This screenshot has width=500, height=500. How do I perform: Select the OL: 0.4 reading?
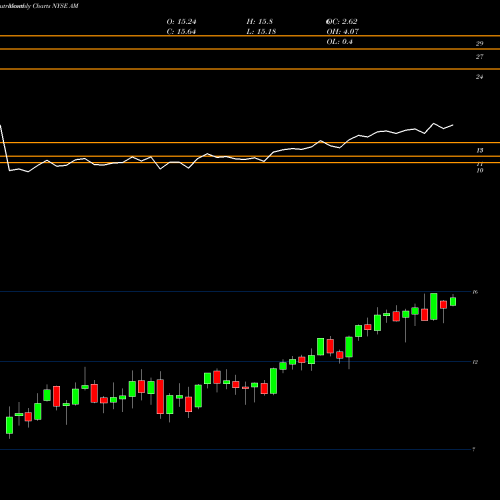pyautogui.click(x=339, y=42)
